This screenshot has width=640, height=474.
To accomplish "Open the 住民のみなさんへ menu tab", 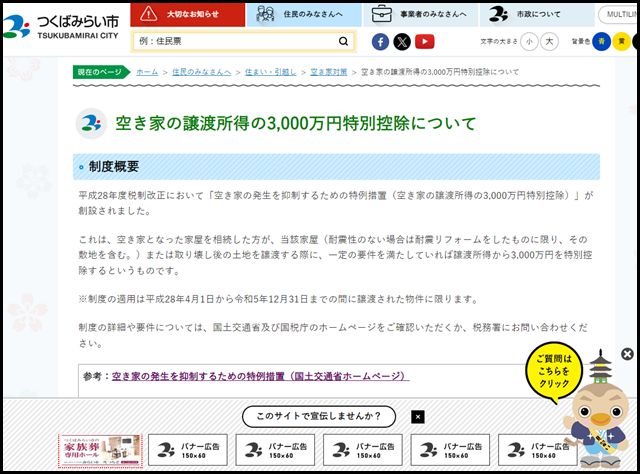I will (x=304, y=14).
